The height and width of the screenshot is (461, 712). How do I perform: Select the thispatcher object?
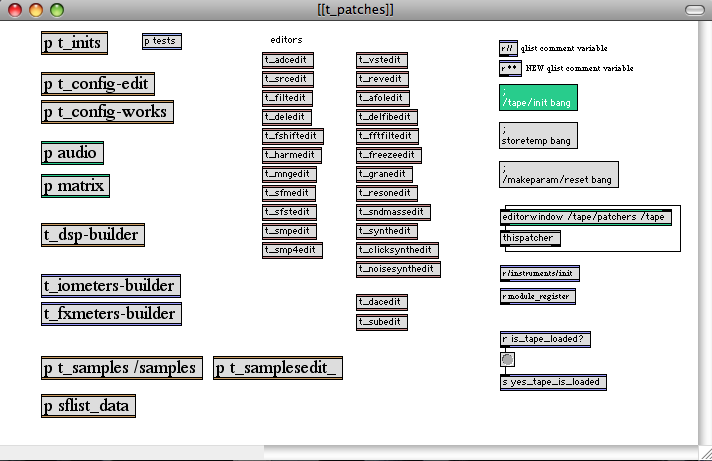point(530,238)
